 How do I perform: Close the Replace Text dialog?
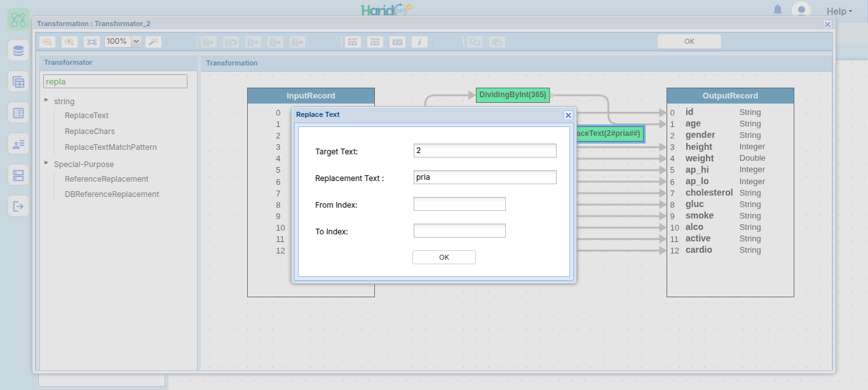[x=568, y=115]
